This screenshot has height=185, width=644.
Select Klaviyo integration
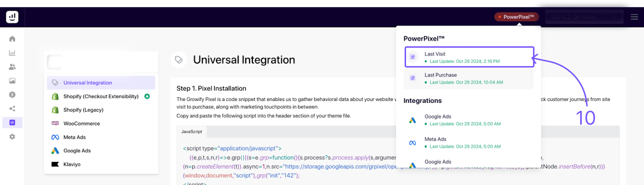point(72,164)
